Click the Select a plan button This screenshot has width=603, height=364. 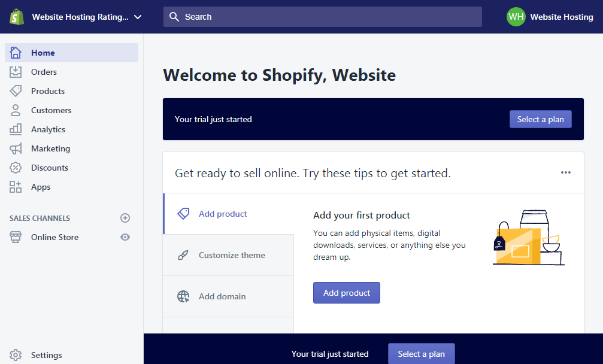click(540, 119)
